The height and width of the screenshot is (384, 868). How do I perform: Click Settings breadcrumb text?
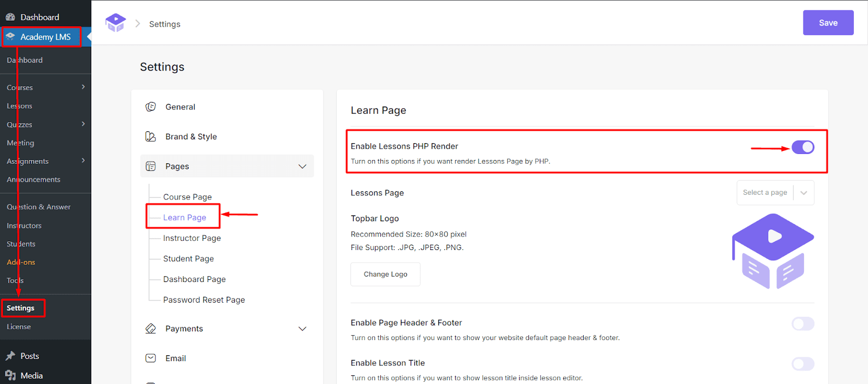(165, 24)
